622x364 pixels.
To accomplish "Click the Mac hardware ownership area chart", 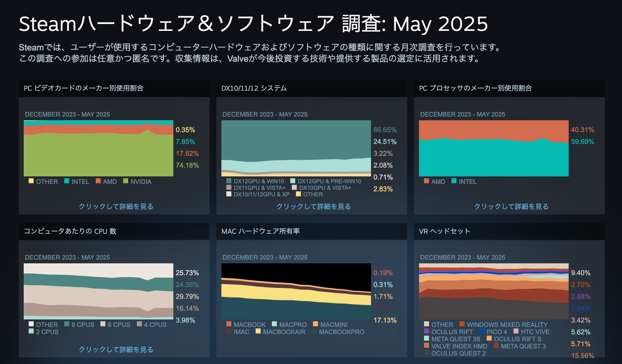I will tap(296, 291).
